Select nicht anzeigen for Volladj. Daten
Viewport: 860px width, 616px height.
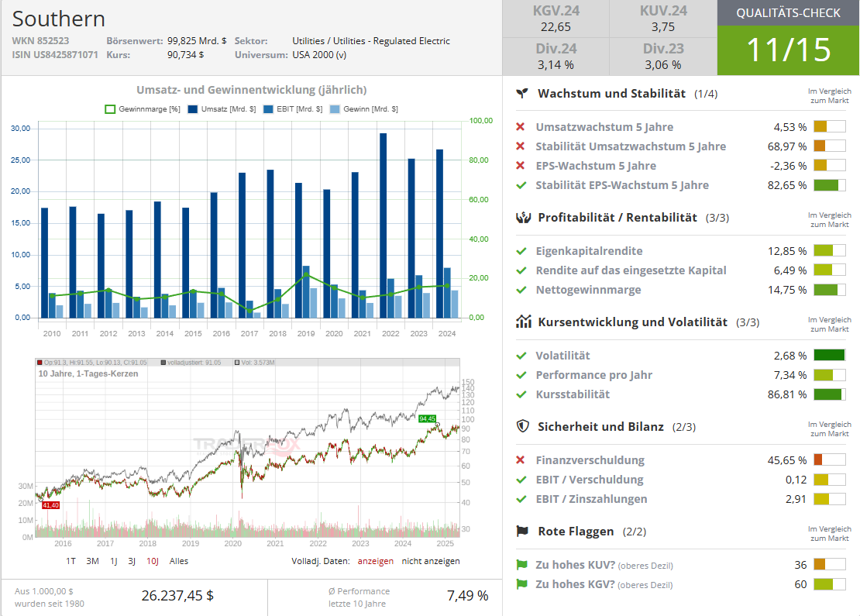click(431, 561)
